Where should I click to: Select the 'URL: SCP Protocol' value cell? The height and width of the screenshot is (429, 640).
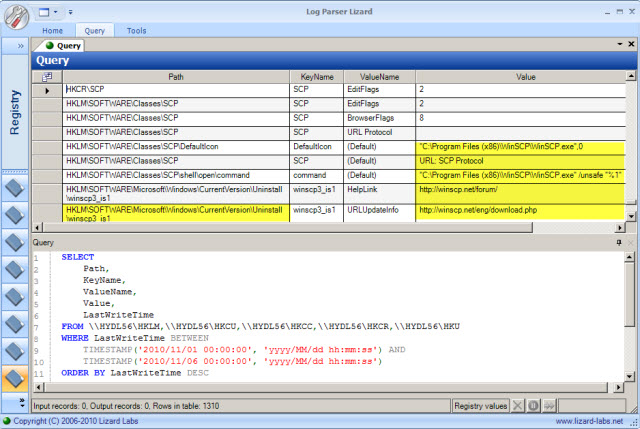520,161
